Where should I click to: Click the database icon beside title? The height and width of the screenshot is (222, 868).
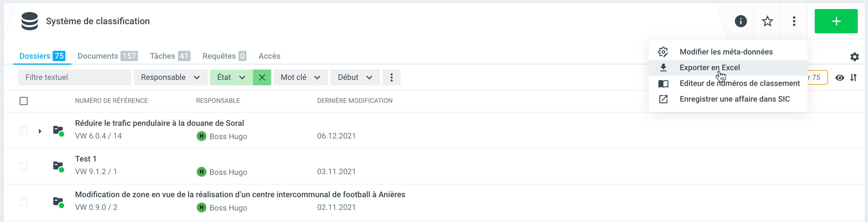(x=30, y=21)
